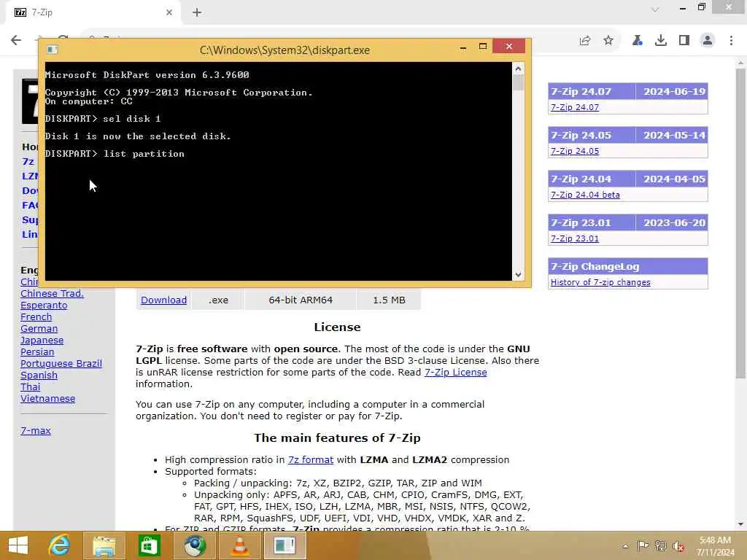Open the 7-Zip 23.01 link
The height and width of the screenshot is (560, 747).
[575, 238]
